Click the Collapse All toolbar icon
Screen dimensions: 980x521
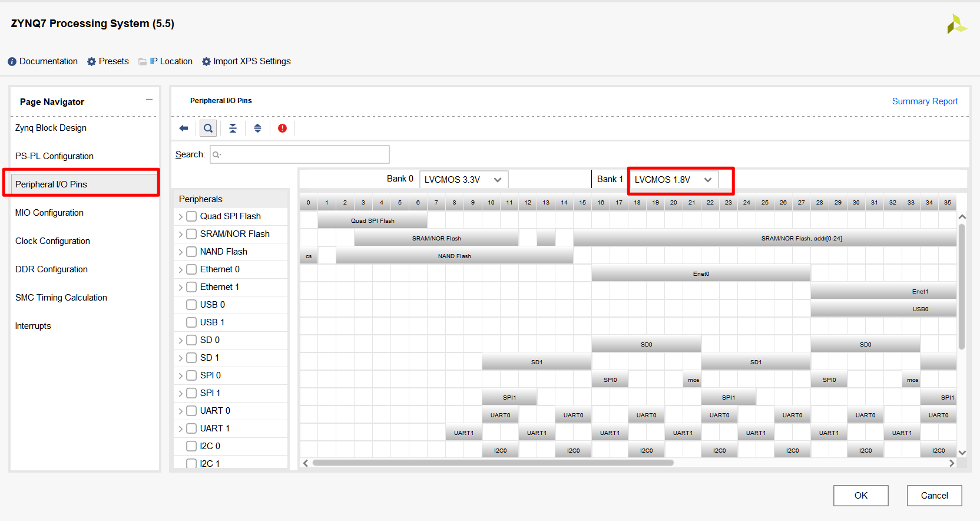[x=233, y=128]
